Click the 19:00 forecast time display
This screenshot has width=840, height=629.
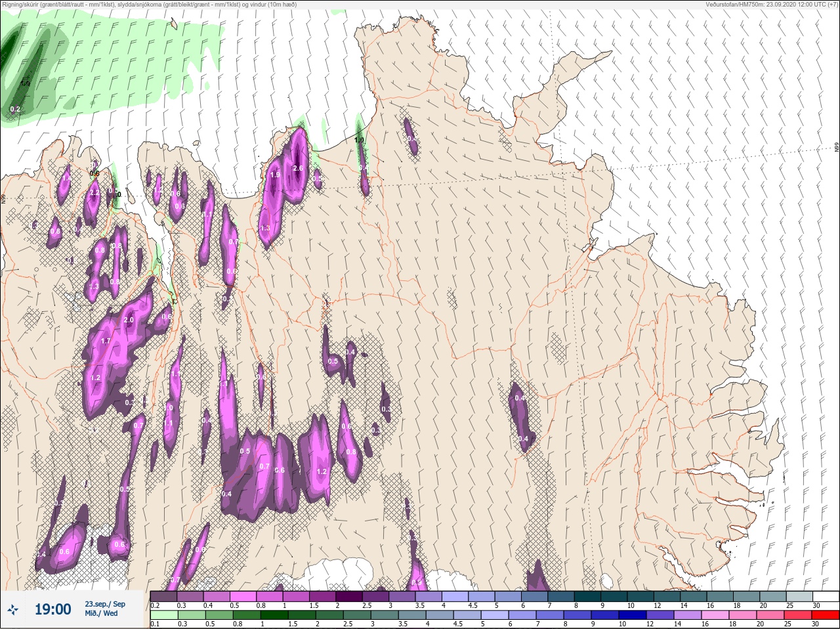coord(52,609)
